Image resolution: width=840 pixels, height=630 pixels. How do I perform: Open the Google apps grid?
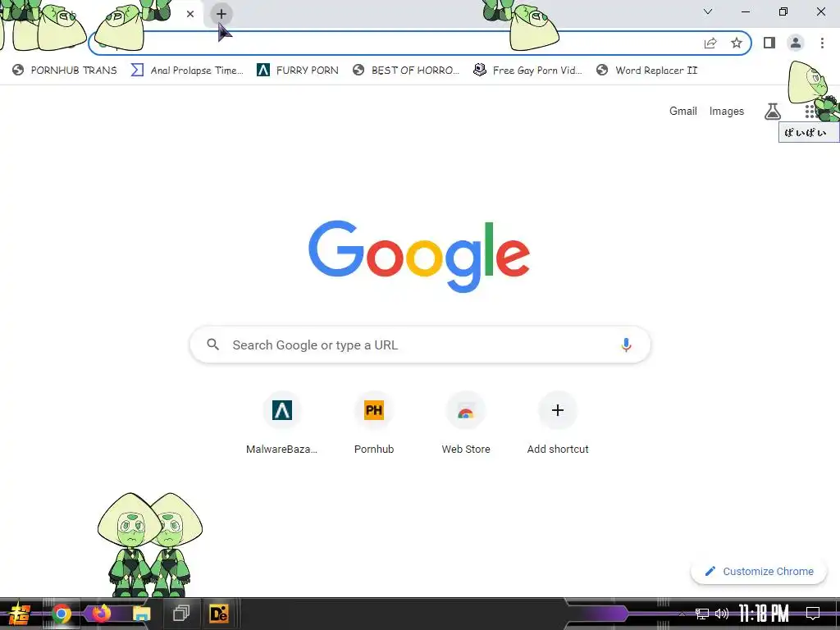810,111
